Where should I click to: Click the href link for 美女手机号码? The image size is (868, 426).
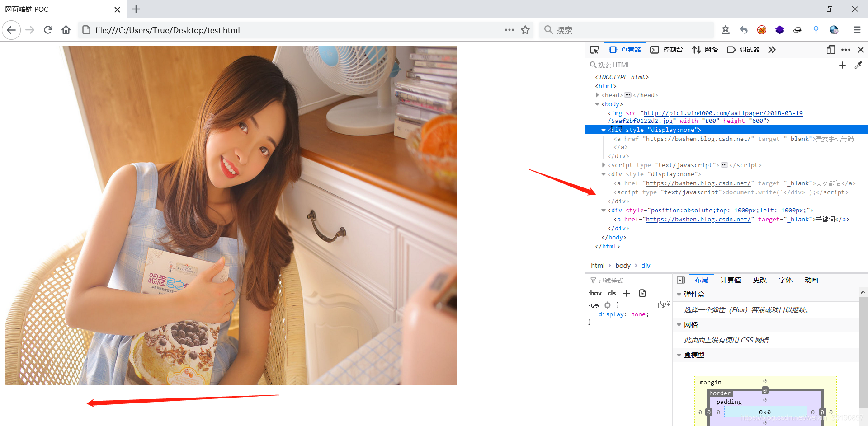698,139
